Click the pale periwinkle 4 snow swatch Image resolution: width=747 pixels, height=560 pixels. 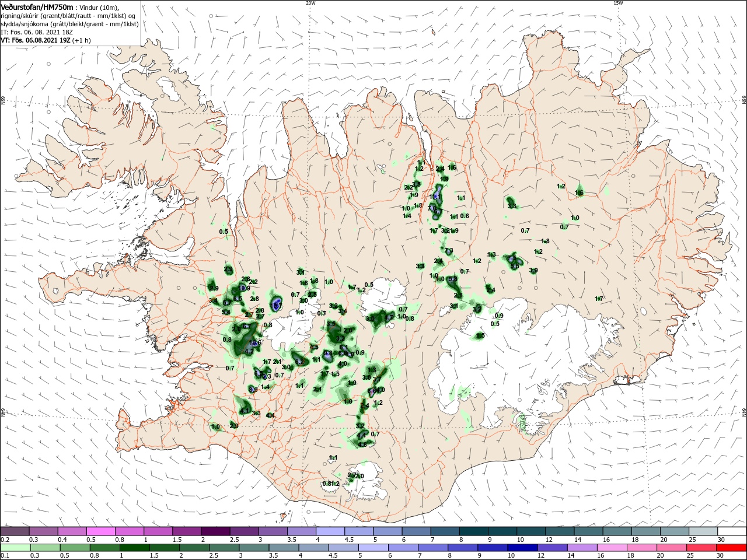(x=330, y=531)
